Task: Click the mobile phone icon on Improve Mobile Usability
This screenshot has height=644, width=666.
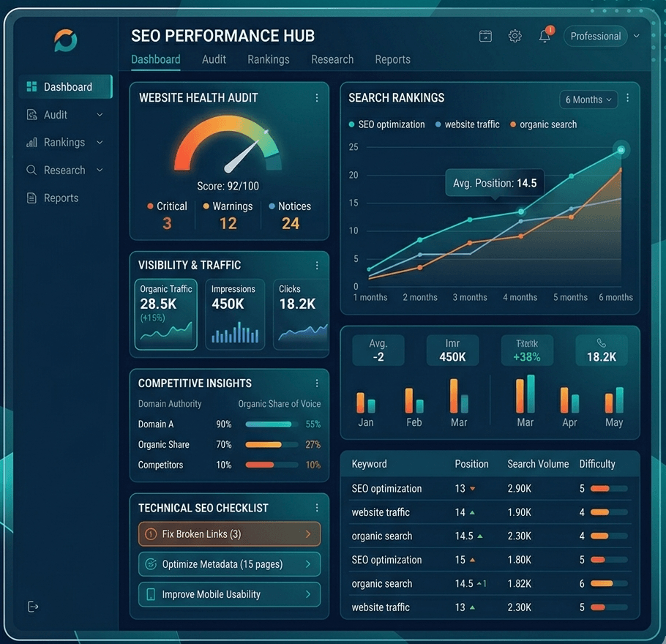Action: point(151,594)
